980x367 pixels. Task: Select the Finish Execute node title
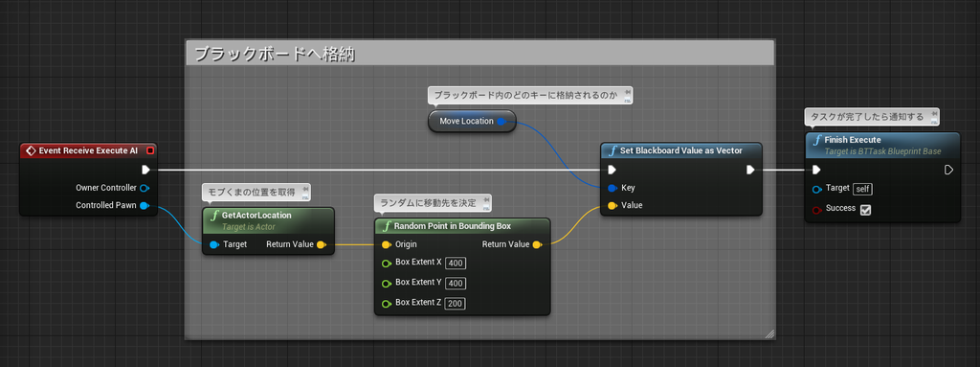click(853, 140)
